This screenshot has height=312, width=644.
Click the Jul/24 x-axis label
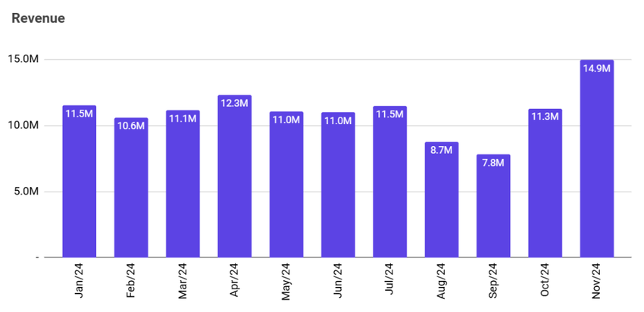click(390, 281)
